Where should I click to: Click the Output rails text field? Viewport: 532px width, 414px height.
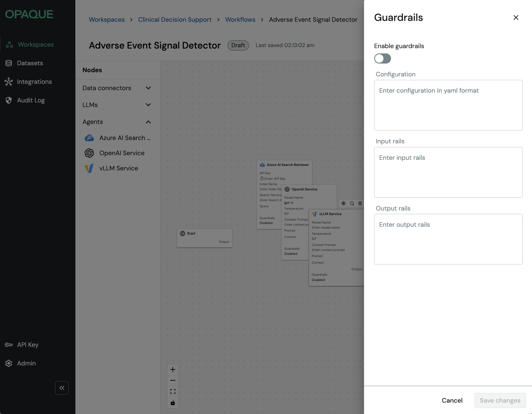click(x=448, y=239)
